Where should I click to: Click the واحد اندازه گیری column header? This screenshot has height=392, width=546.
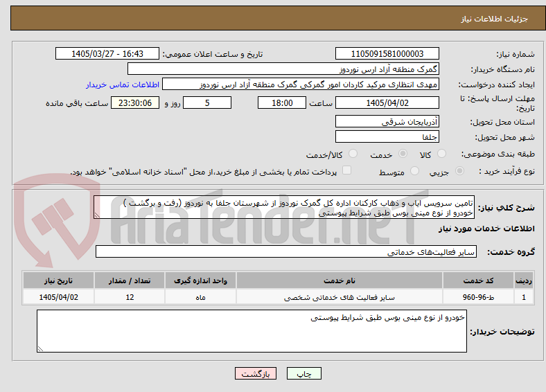click(x=200, y=280)
